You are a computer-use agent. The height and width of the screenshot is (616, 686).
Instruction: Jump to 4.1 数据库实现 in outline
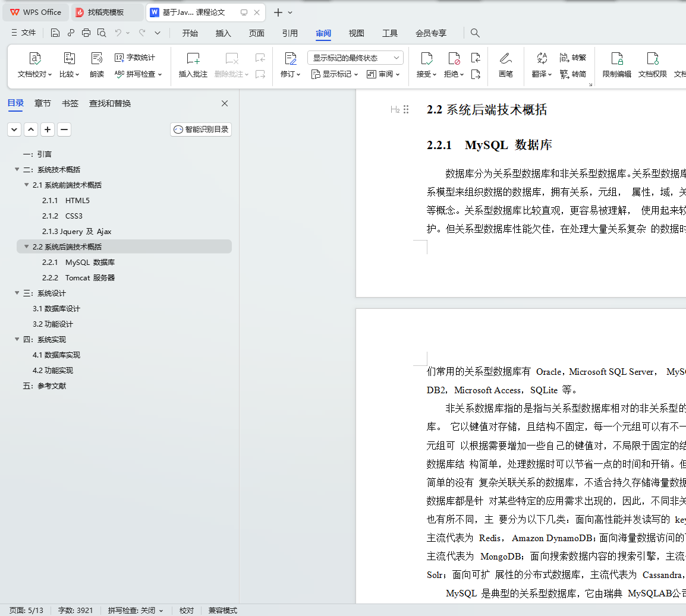56,355
